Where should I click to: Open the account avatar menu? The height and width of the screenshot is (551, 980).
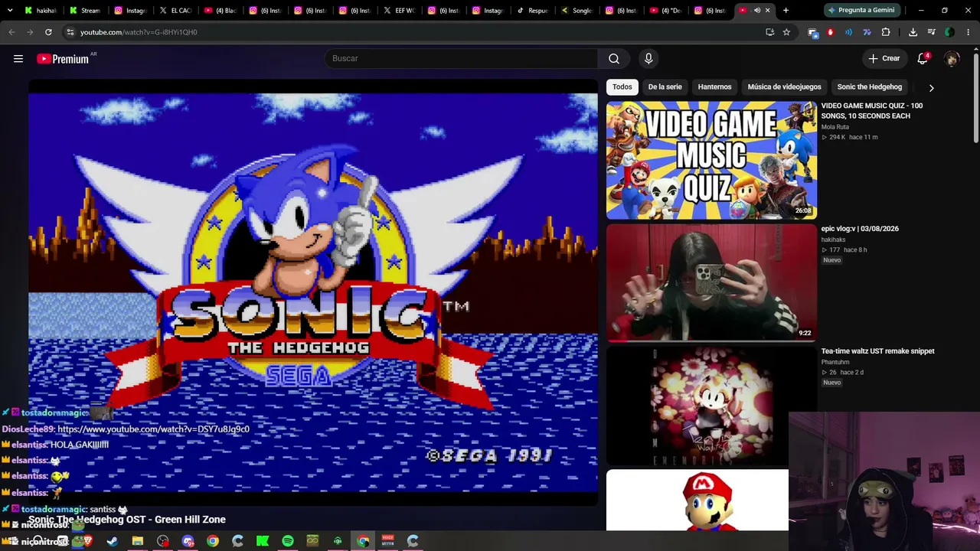[x=952, y=59]
